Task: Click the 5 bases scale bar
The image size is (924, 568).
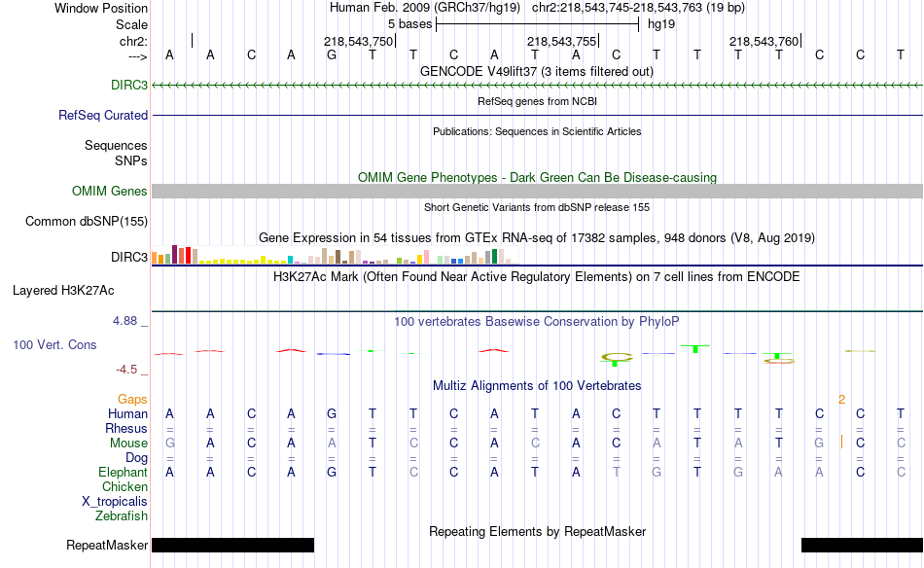Action: coord(538,24)
